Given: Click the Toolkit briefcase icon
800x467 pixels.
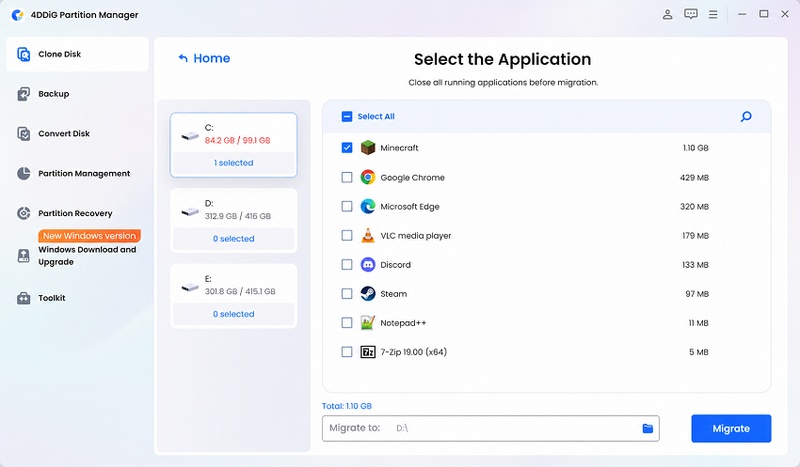Looking at the screenshot, I should [x=23, y=298].
